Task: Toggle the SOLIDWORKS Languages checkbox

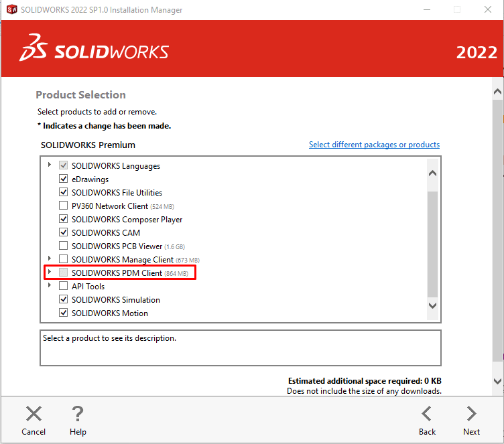Action: coord(63,165)
